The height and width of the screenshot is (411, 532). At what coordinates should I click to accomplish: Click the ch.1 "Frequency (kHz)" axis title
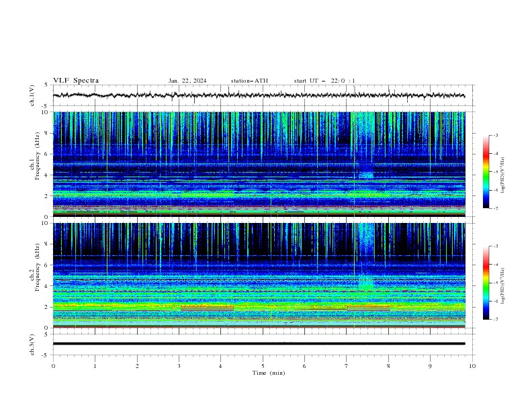coord(38,156)
